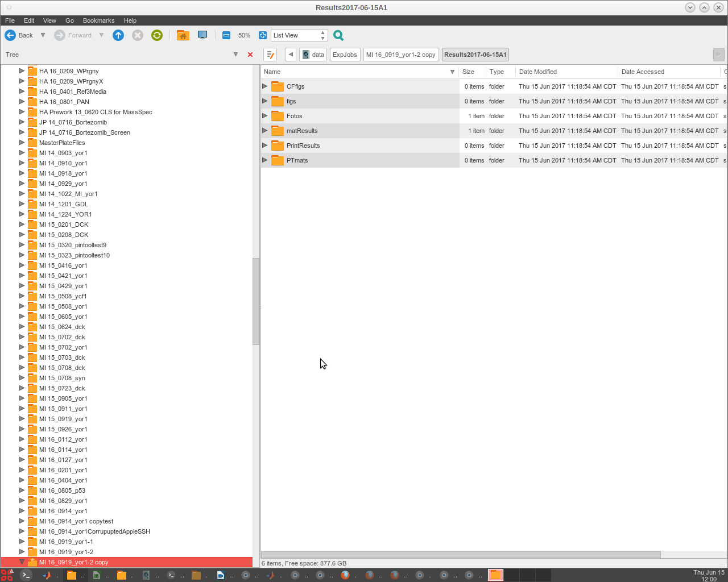Image resolution: width=728 pixels, height=582 pixels.
Task: Click the Back navigation button
Action: click(x=19, y=35)
